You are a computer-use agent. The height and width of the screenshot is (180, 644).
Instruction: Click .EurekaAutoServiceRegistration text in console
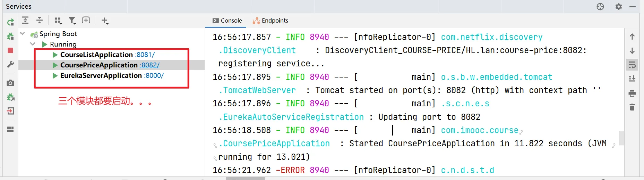(x=291, y=117)
